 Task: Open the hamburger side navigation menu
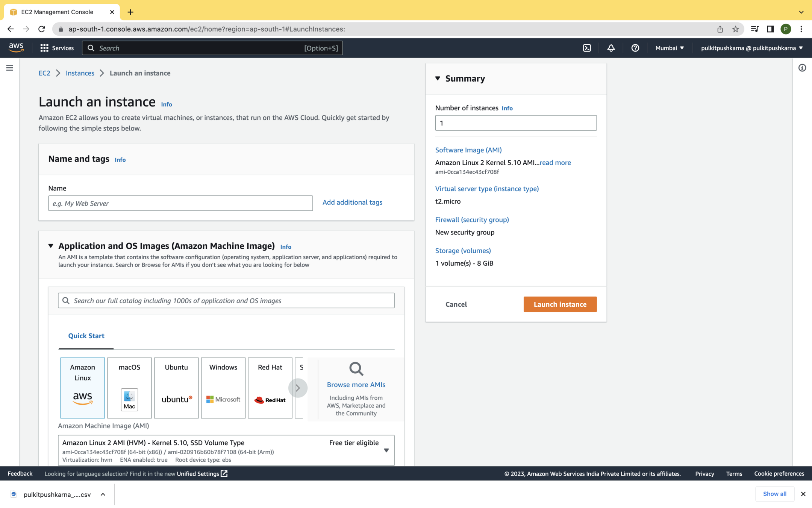(10, 68)
